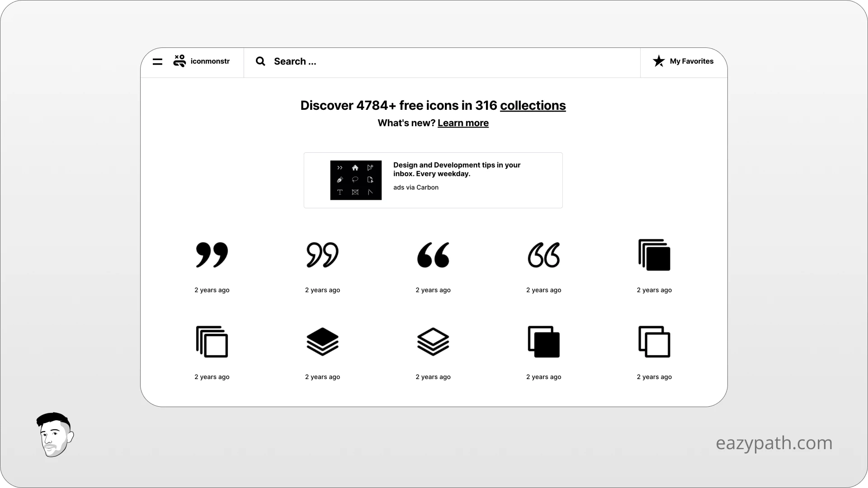Select the outlined opening quotation mark icon

[543, 254]
